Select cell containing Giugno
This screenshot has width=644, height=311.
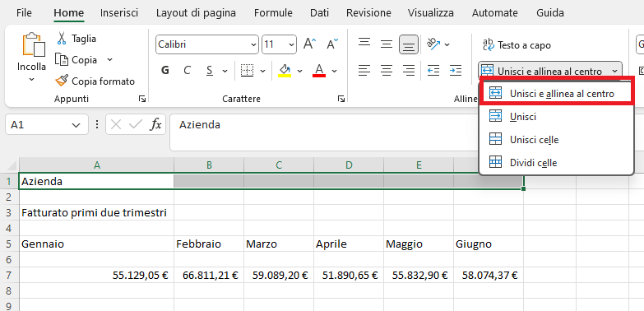coord(489,244)
